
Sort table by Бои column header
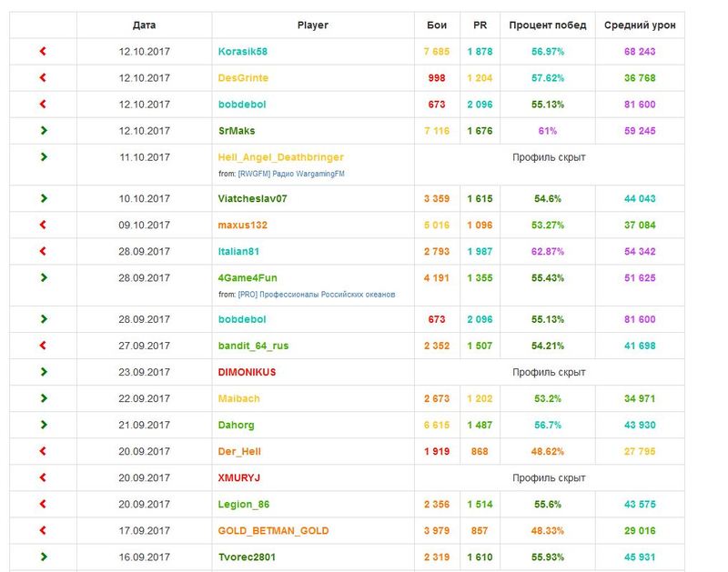[437, 25]
